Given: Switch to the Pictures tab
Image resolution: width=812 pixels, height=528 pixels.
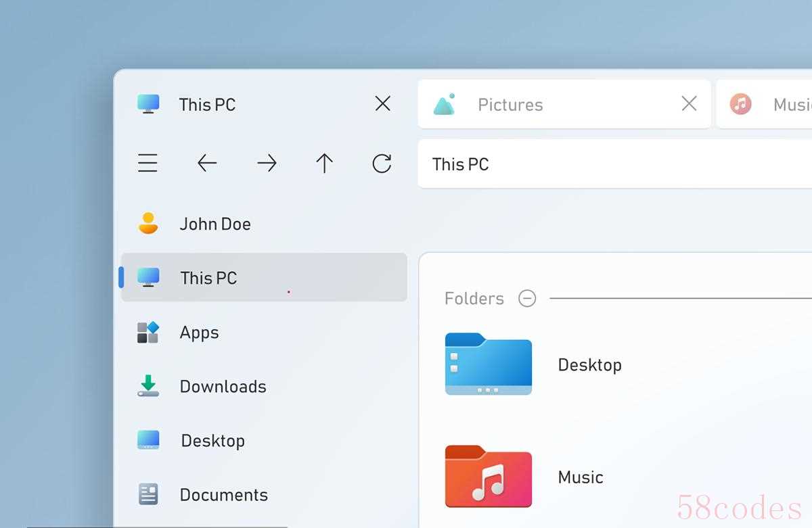Looking at the screenshot, I should 564,104.
